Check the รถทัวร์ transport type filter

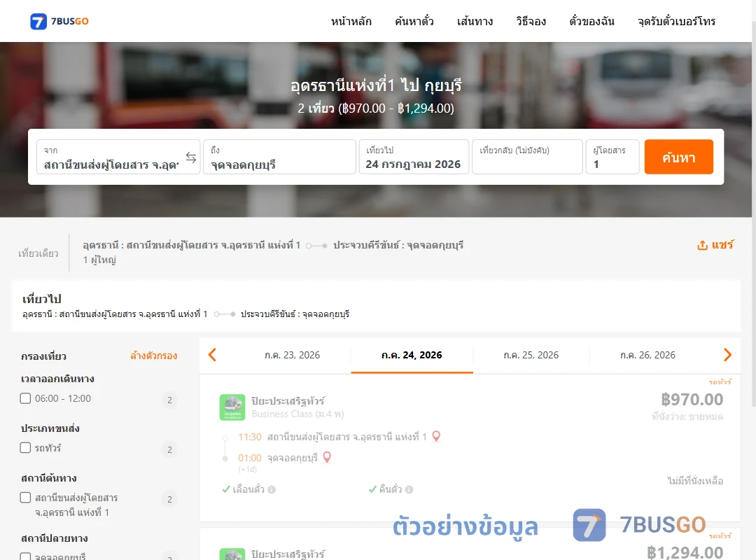(26, 447)
